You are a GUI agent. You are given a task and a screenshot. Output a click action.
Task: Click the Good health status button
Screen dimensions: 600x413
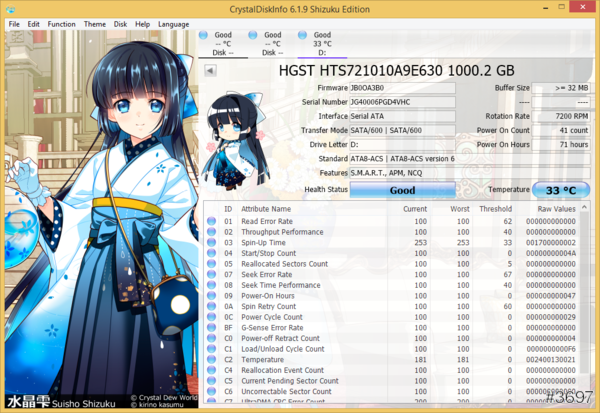coord(402,190)
